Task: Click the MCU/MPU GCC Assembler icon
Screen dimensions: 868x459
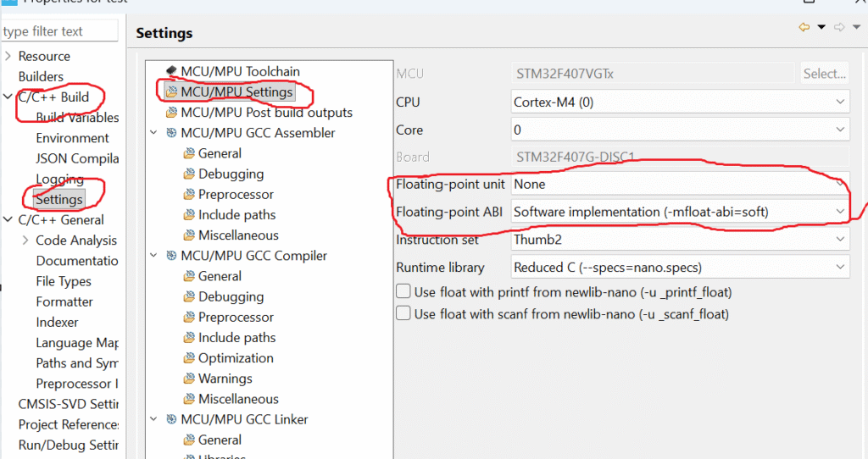Action: 171,133
